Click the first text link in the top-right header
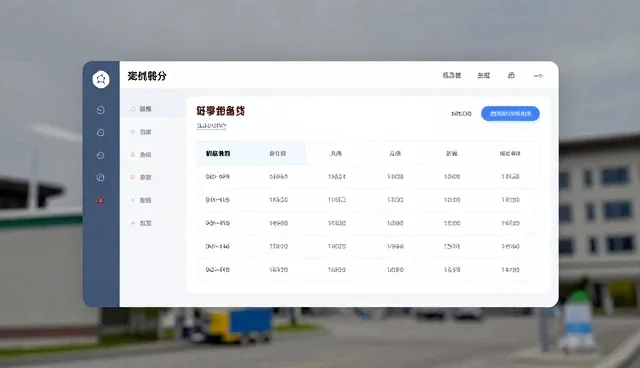This screenshot has height=368, width=640. pyautogui.click(x=452, y=75)
